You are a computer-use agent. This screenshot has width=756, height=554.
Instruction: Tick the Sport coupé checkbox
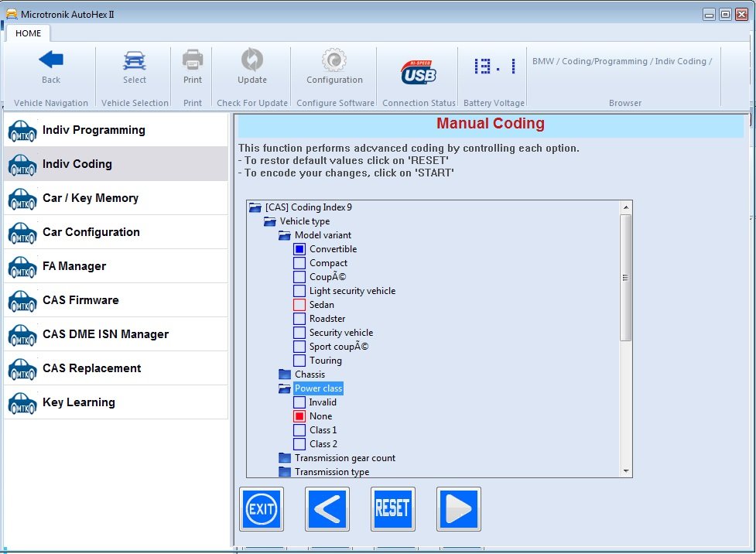[299, 347]
